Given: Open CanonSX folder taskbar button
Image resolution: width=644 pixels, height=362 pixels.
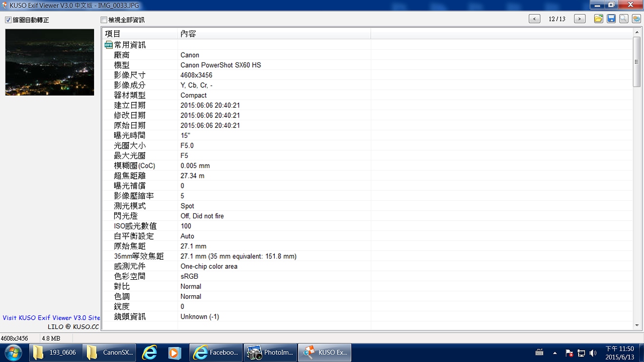Looking at the screenshot, I should coord(109,352).
